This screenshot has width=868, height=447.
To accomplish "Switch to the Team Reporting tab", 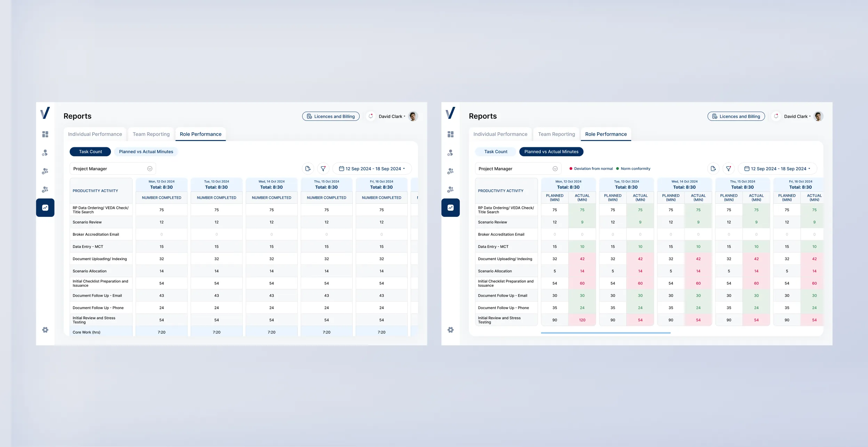I will pos(151,134).
